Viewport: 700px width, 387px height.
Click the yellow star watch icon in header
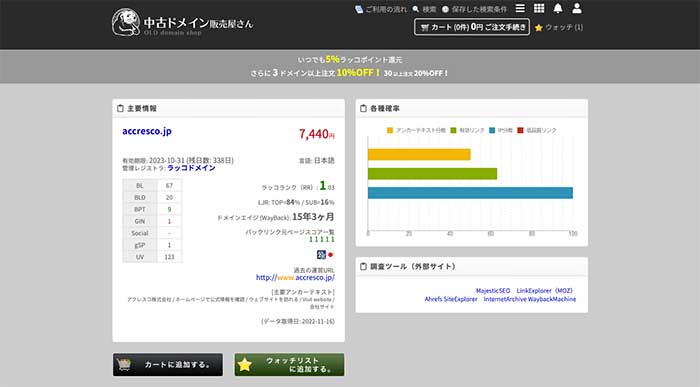[538, 28]
